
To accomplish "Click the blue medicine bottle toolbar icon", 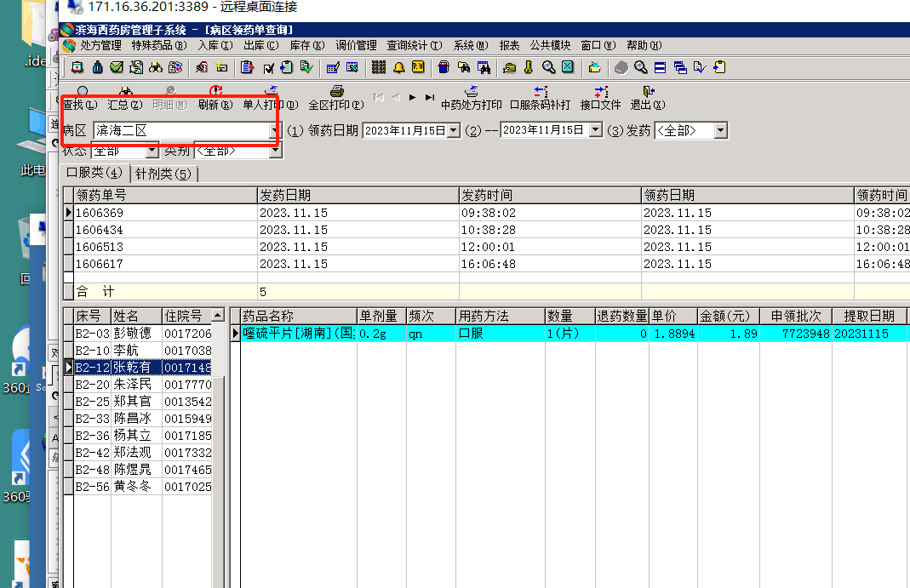I will [x=98, y=68].
